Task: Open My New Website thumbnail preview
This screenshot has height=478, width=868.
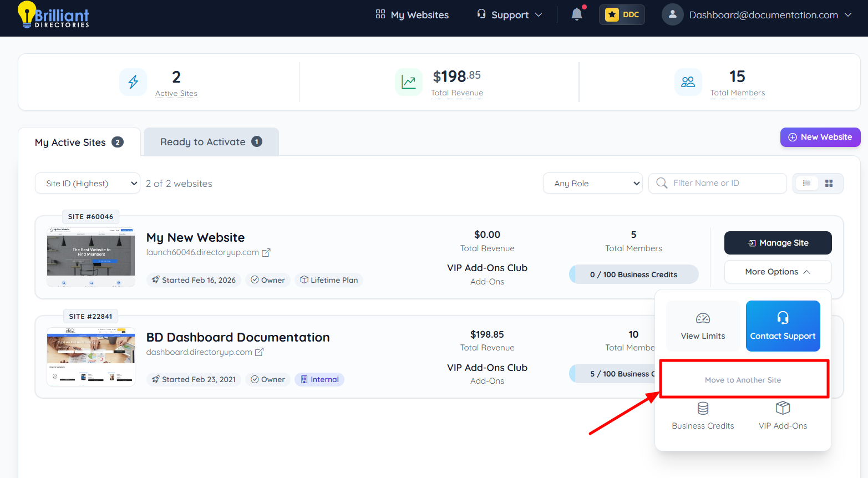Action: click(x=91, y=257)
